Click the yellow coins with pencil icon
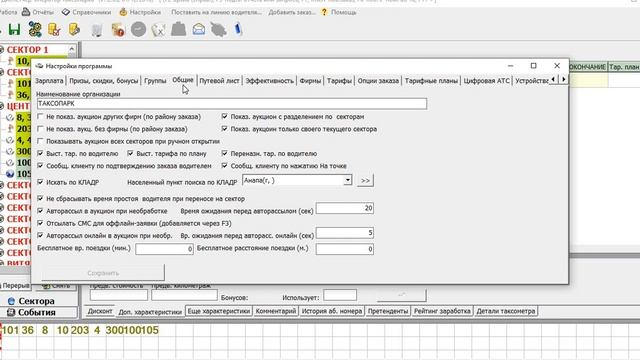The height and width of the screenshot is (360, 640). pyautogui.click(x=74, y=29)
